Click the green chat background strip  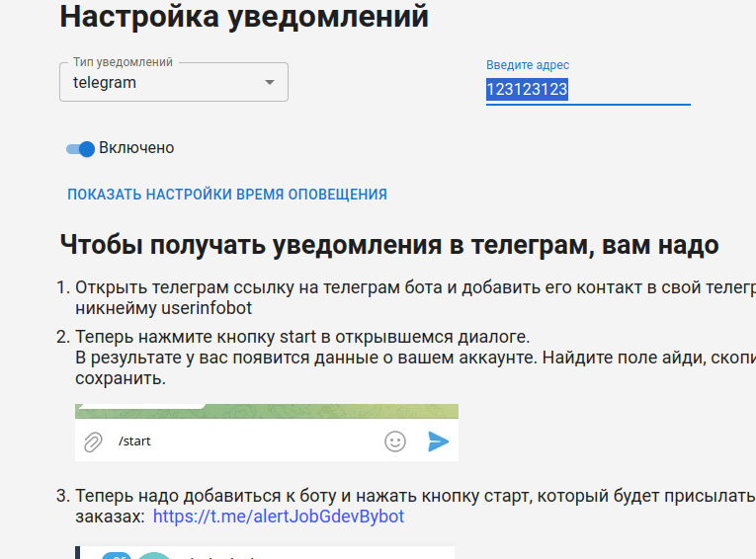tap(267, 411)
